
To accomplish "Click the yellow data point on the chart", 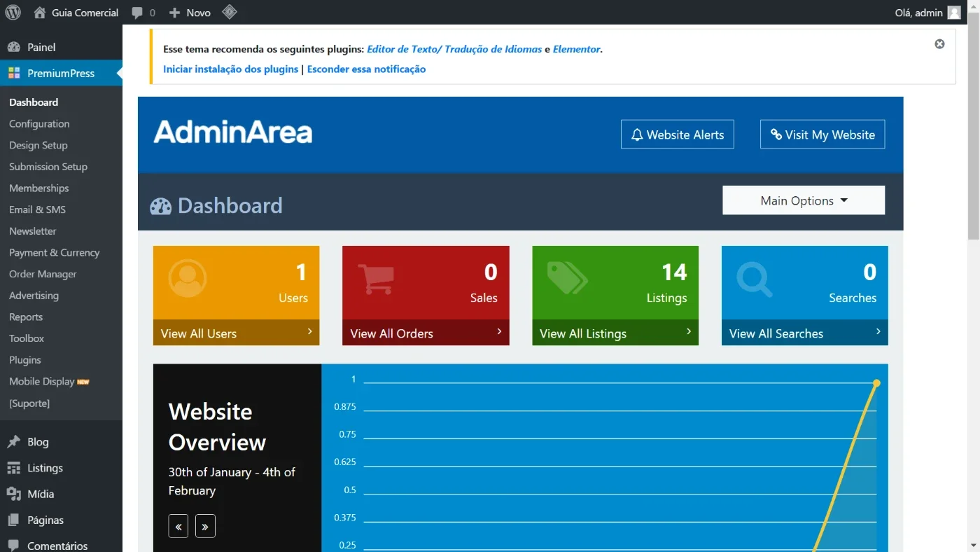I will pos(876,383).
